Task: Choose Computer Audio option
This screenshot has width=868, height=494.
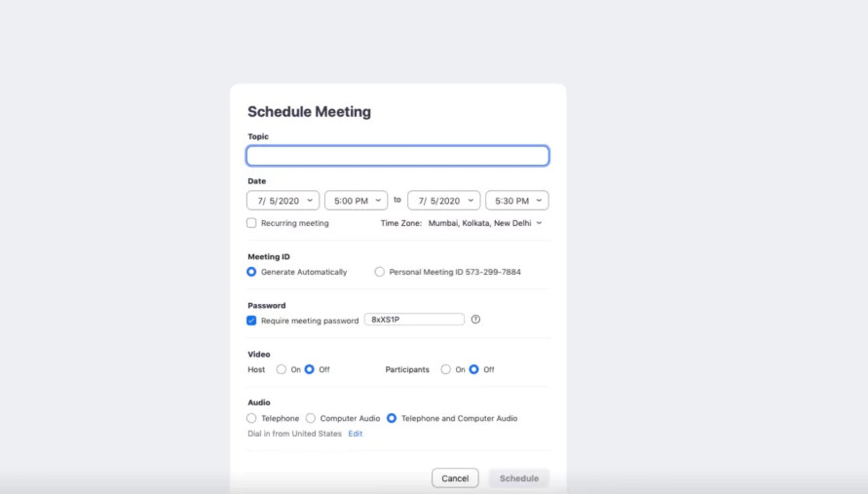Action: tap(311, 418)
